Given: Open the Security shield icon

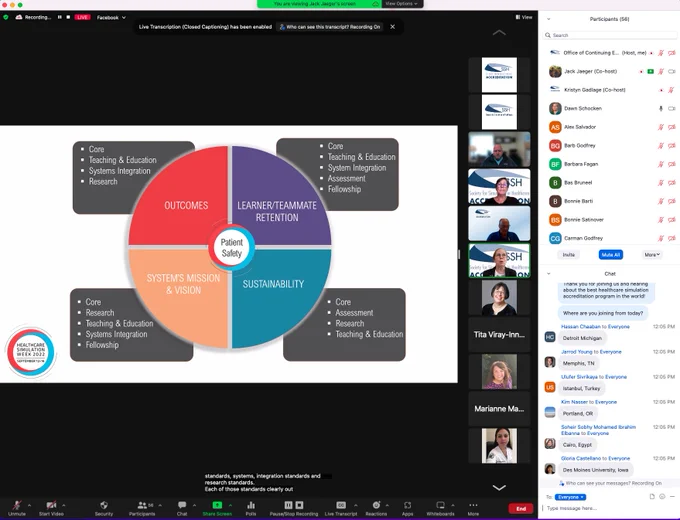Looking at the screenshot, I should pos(104,505).
